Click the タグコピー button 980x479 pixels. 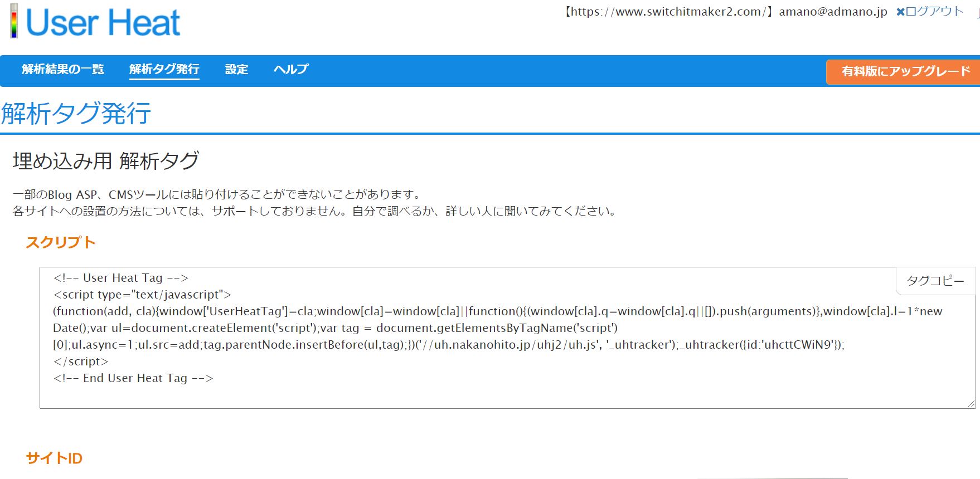[x=935, y=280]
